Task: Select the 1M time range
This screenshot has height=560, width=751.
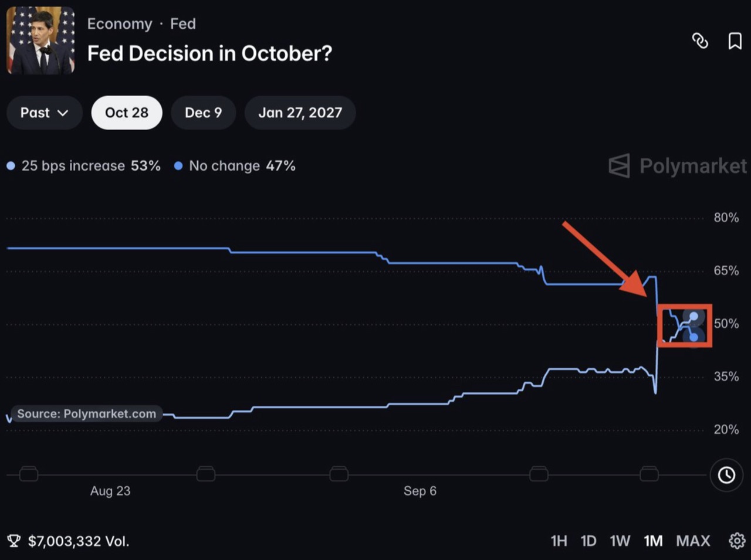Action: (653, 541)
